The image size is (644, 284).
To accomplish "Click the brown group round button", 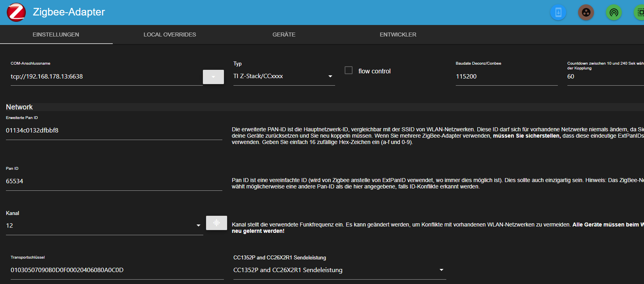I will [586, 13].
